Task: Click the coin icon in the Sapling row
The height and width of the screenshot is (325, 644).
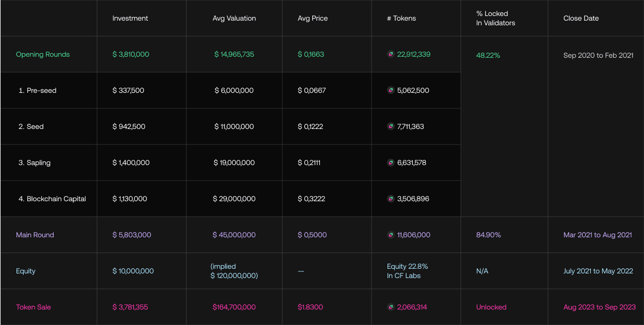Action: click(x=391, y=163)
